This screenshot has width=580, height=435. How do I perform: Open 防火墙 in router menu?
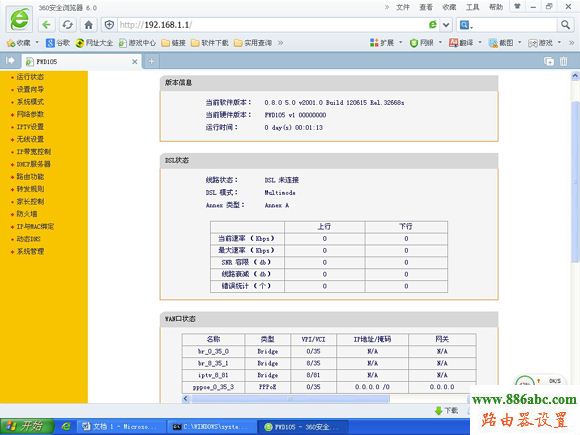coord(27,214)
